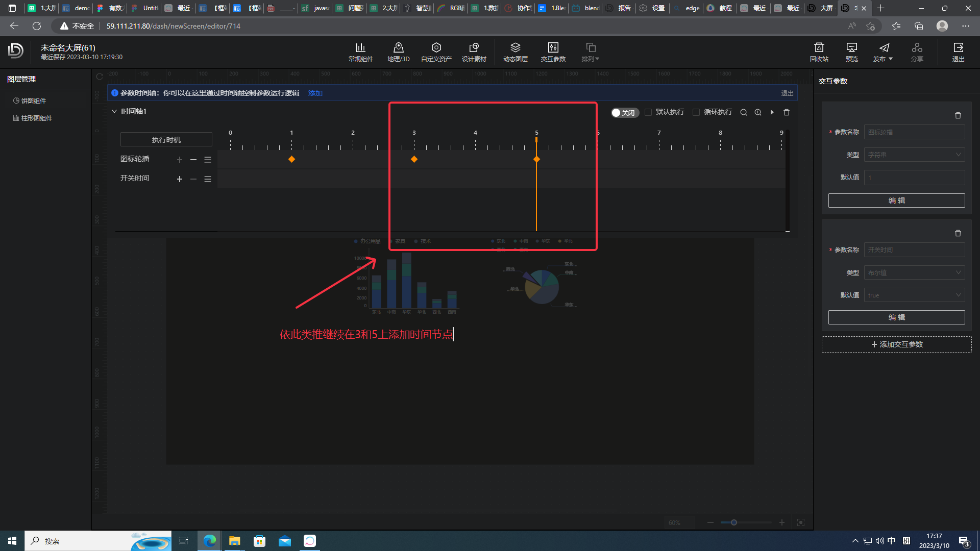980x551 pixels.
Task: Click 添加交互参数 button
Action: pos(896,344)
